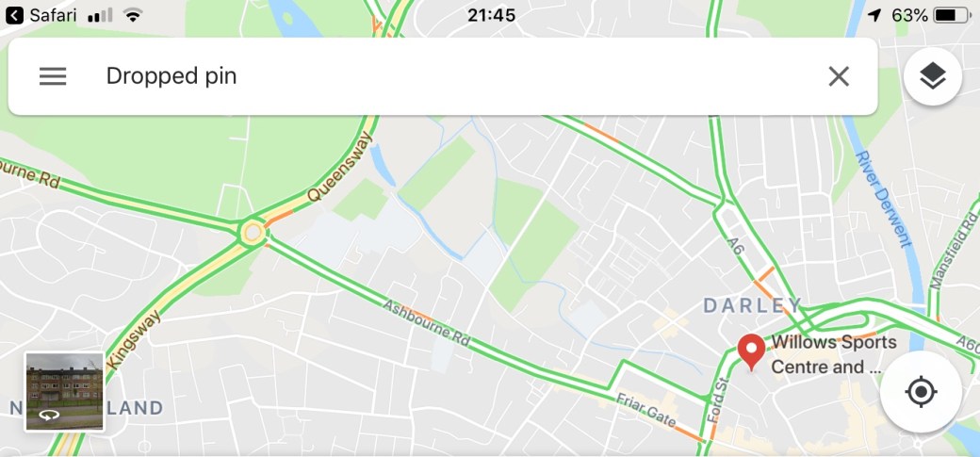This screenshot has height=457, width=980.
Task: Tap the Queensway roundabout on the map
Action: (x=253, y=233)
